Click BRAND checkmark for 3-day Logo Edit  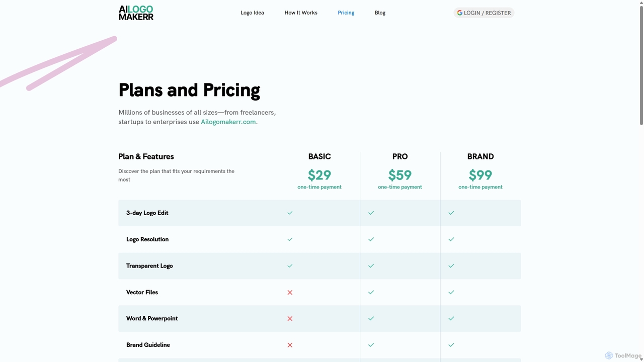[451, 213]
